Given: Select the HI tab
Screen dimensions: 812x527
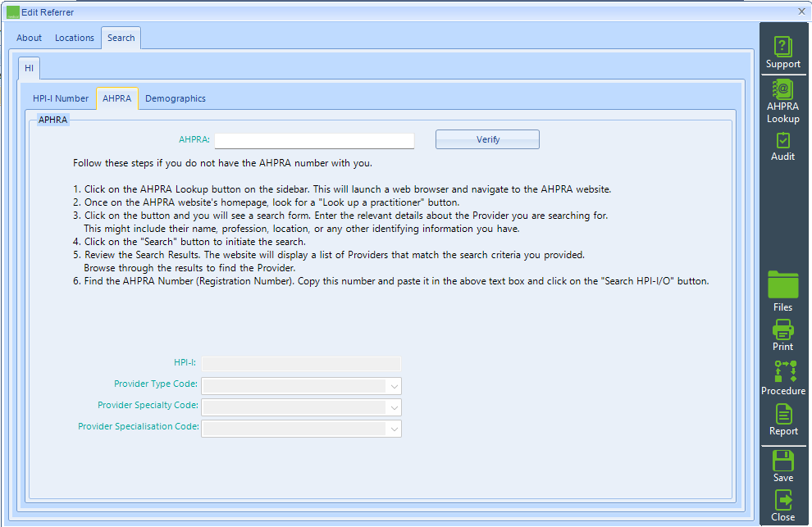Looking at the screenshot, I should [29, 68].
